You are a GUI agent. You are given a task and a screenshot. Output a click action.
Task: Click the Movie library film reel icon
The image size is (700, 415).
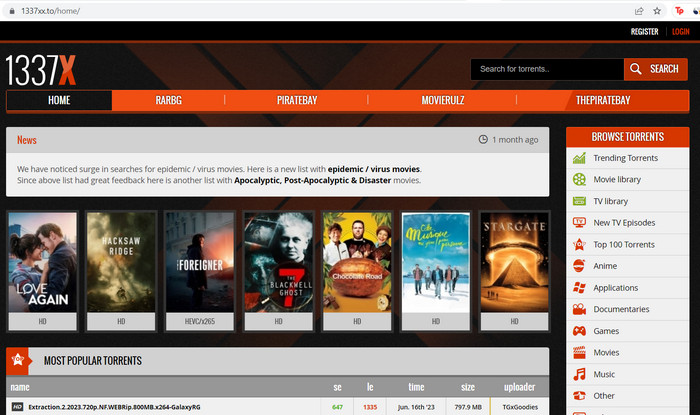coord(579,179)
